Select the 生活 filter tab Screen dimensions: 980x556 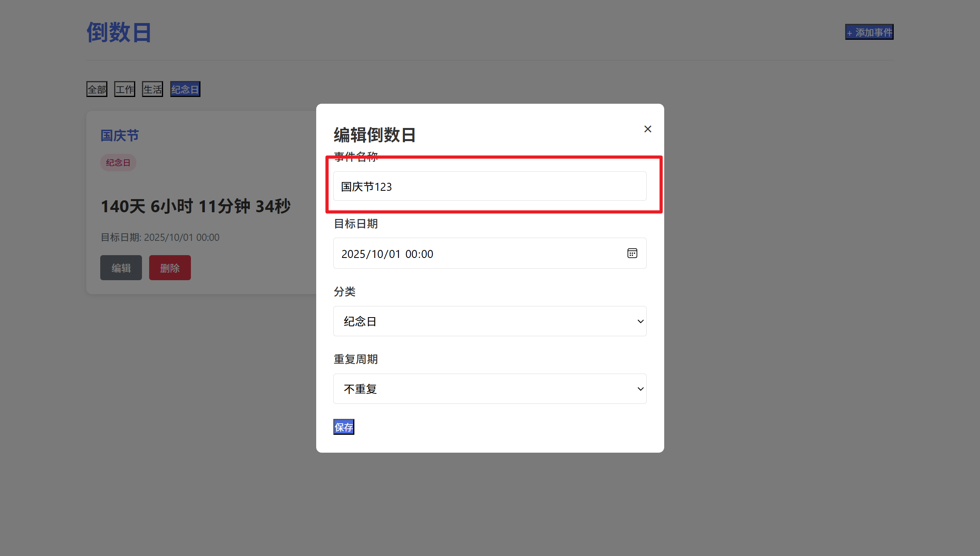[x=153, y=89]
